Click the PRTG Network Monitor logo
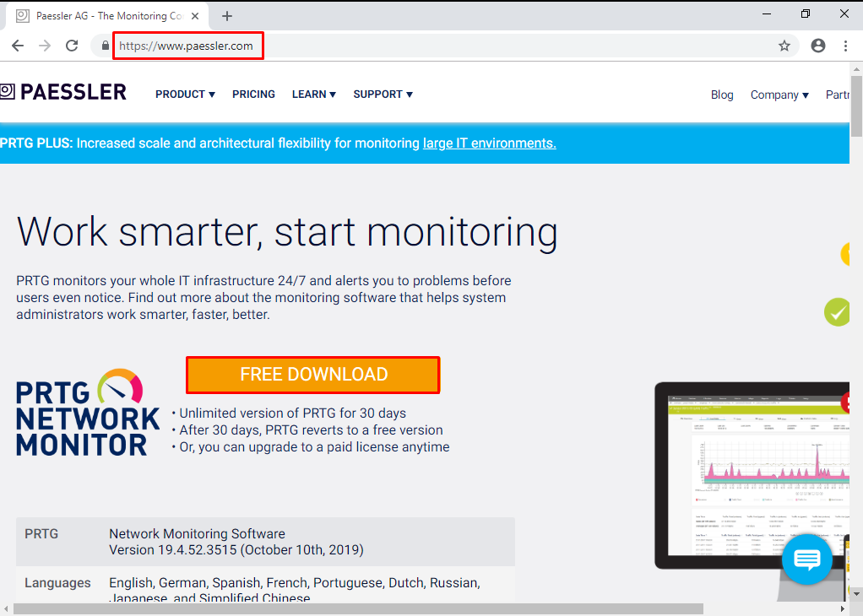Viewport: 863px width, 616px height. pos(88,413)
